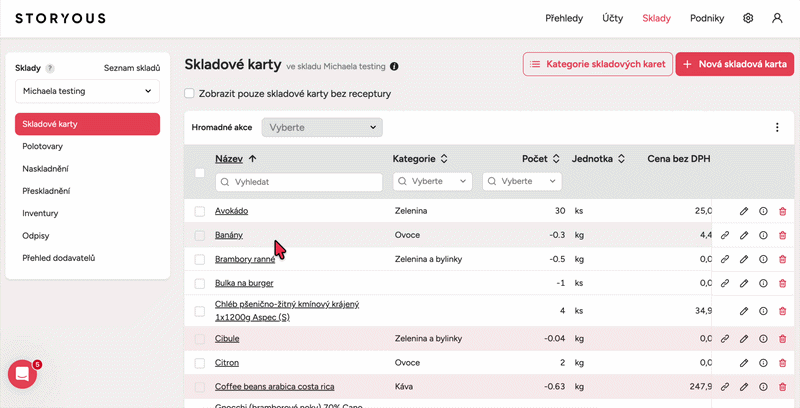Image resolution: width=800 pixels, height=408 pixels.
Task: Tick the Avokádo row checkbox
Action: coord(200,211)
